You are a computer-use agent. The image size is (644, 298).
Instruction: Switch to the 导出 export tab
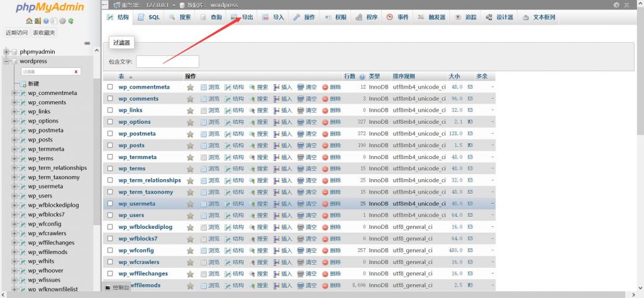[242, 17]
